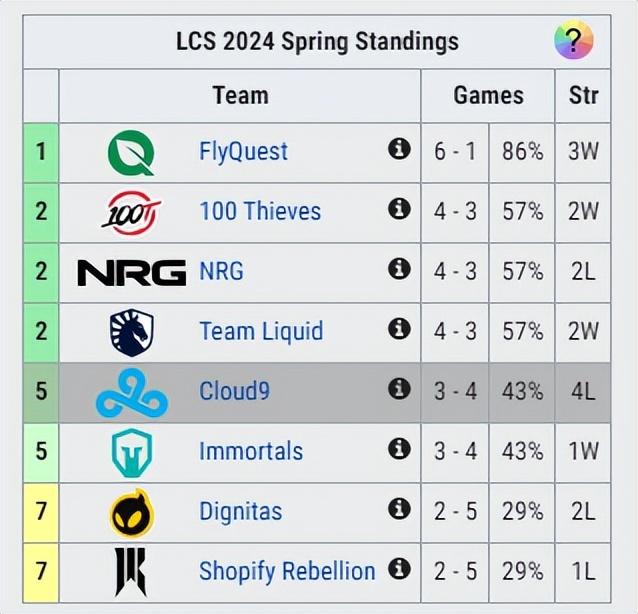This screenshot has width=638, height=614.
Task: Open the FlyQuest team link
Action: 243,151
